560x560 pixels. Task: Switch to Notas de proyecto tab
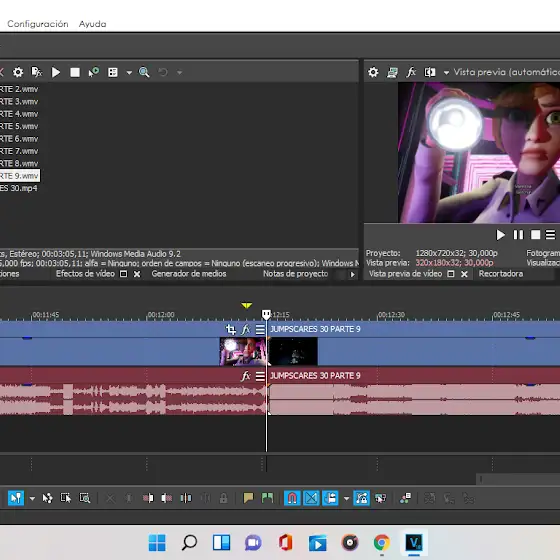click(x=295, y=274)
